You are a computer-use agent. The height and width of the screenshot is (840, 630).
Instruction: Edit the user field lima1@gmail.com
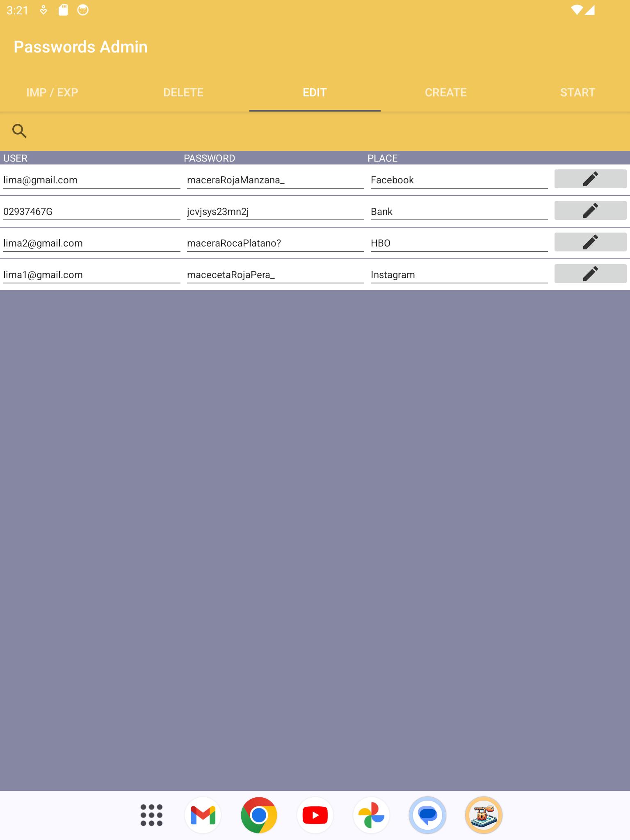coord(92,275)
